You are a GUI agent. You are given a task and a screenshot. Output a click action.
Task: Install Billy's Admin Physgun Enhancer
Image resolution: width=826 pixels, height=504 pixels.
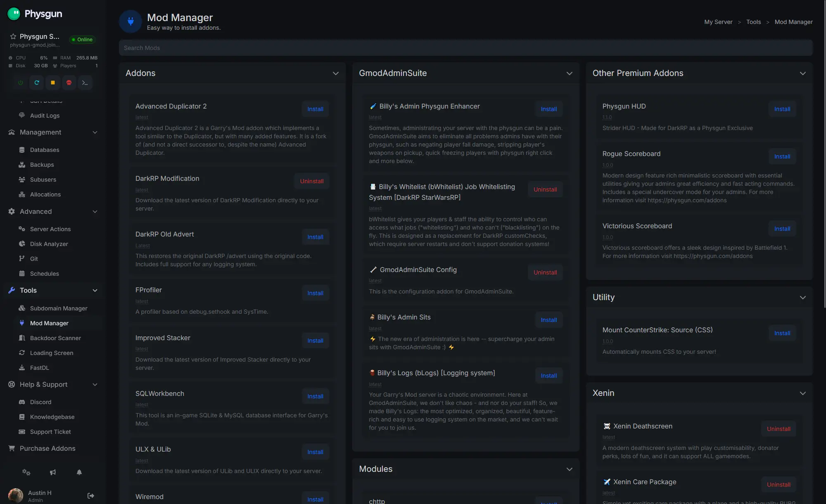coord(549,109)
